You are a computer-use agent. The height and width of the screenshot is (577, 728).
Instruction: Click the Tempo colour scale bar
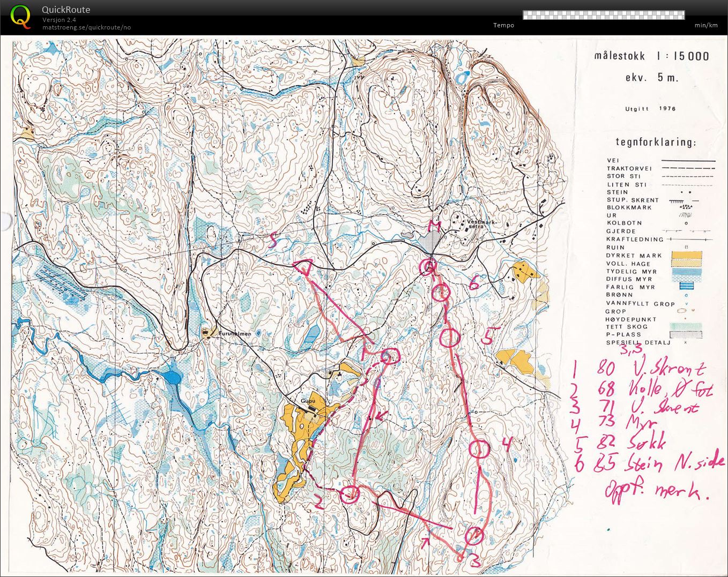(604, 14)
